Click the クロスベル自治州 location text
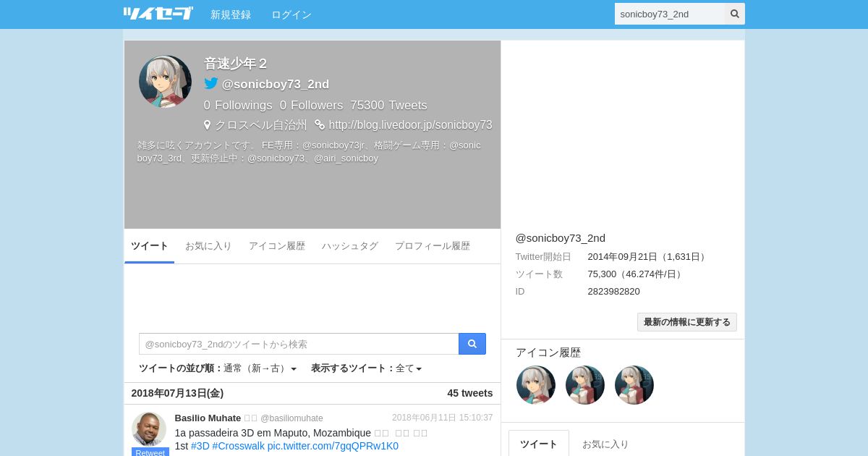 click(260, 124)
